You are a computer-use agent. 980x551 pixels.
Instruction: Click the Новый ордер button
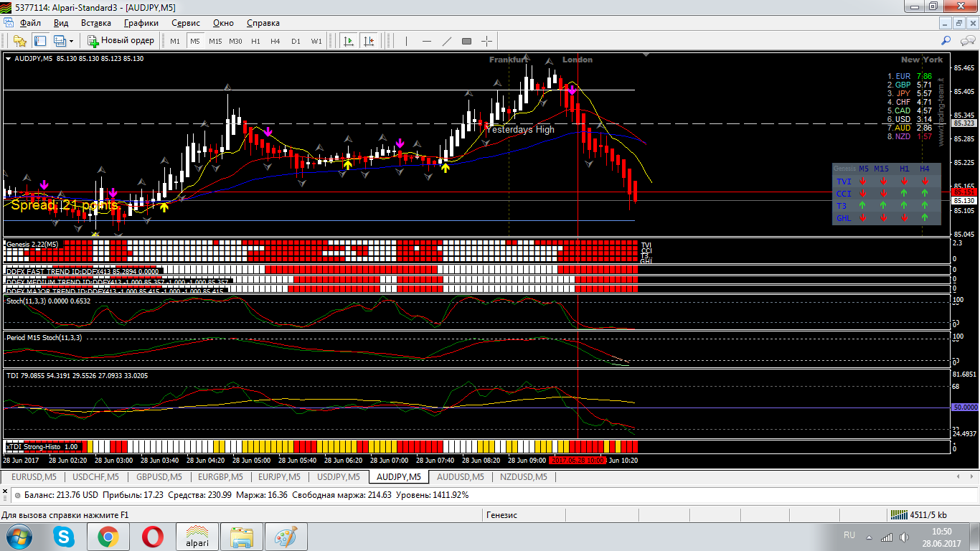pyautogui.click(x=121, y=41)
